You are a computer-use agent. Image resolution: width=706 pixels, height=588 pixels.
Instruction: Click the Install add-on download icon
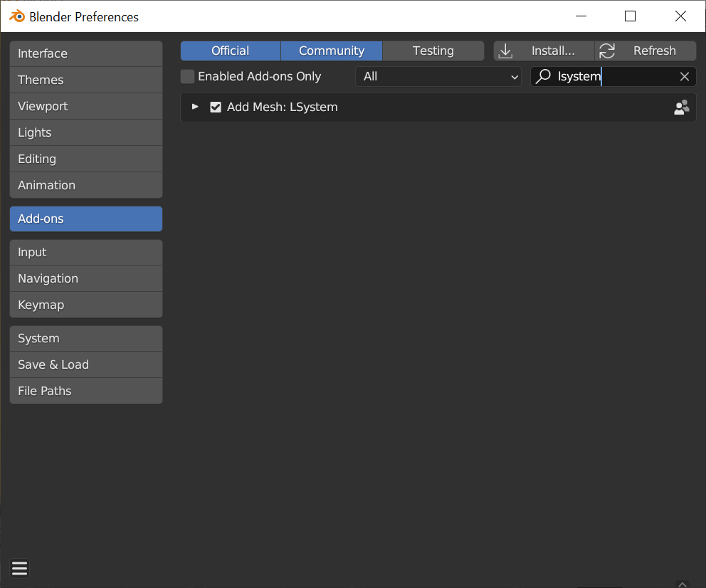point(505,51)
